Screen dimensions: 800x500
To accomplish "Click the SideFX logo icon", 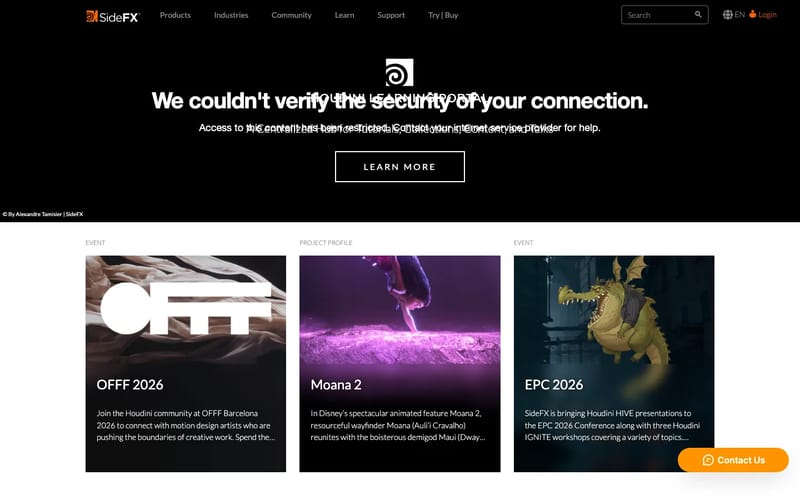I will point(92,15).
